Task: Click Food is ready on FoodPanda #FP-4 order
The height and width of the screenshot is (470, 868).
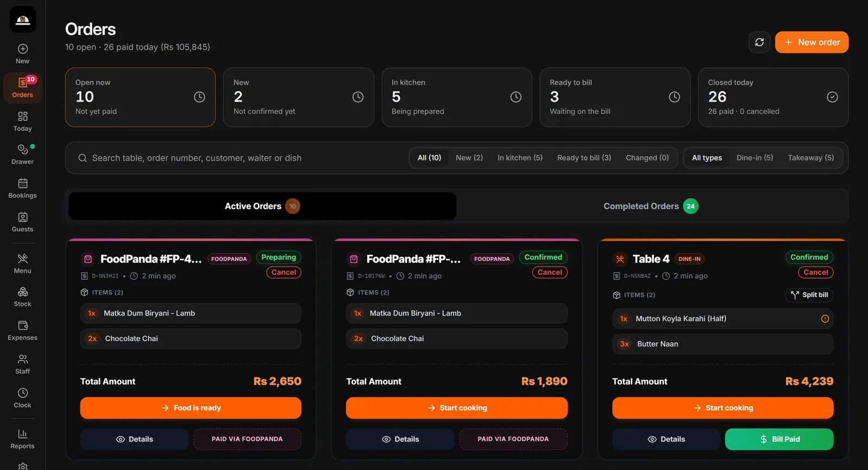Action: 190,408
